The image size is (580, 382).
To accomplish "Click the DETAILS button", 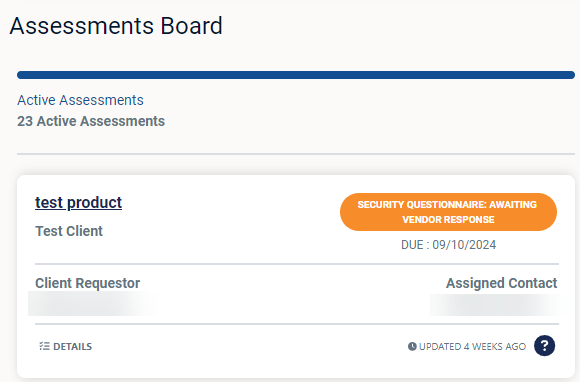I will click(65, 346).
